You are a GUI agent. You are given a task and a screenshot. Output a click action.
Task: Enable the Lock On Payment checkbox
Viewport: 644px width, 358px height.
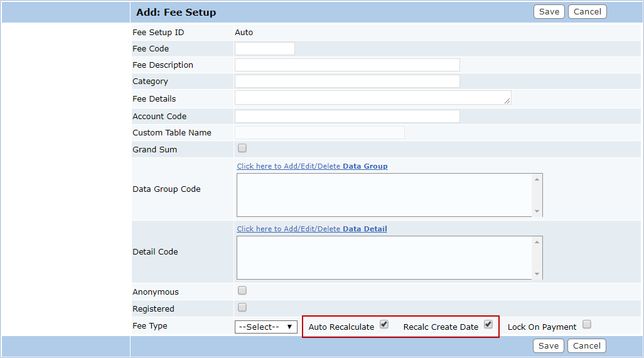pos(586,325)
